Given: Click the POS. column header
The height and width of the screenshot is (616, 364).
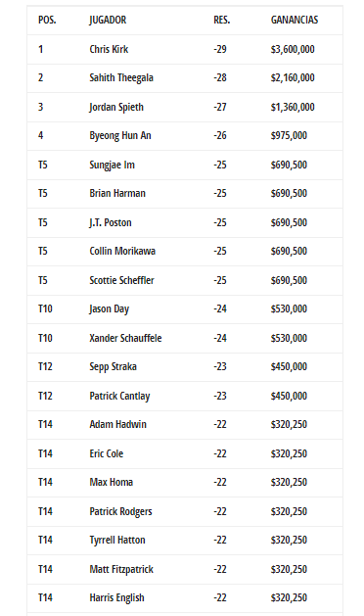Looking at the screenshot, I should click(47, 20).
